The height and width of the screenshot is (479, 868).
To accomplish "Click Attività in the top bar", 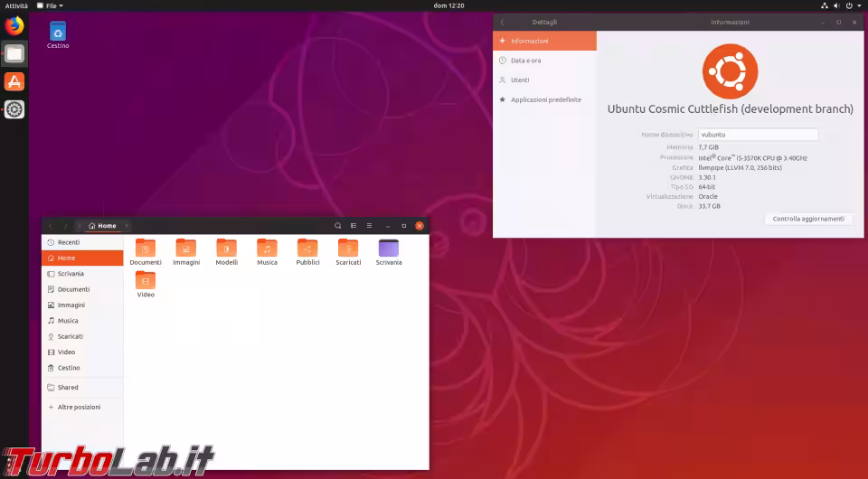I will (x=16, y=5).
